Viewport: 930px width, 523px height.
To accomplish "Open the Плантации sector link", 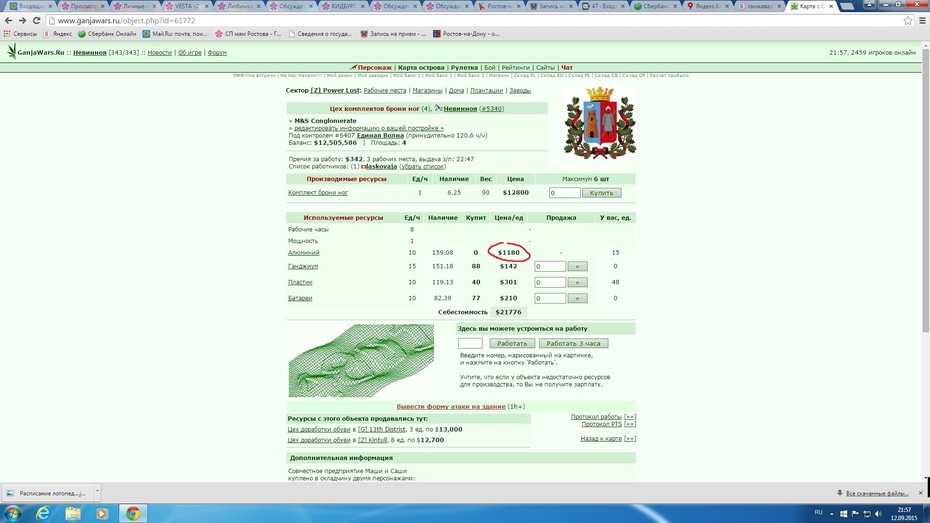I will (x=486, y=91).
